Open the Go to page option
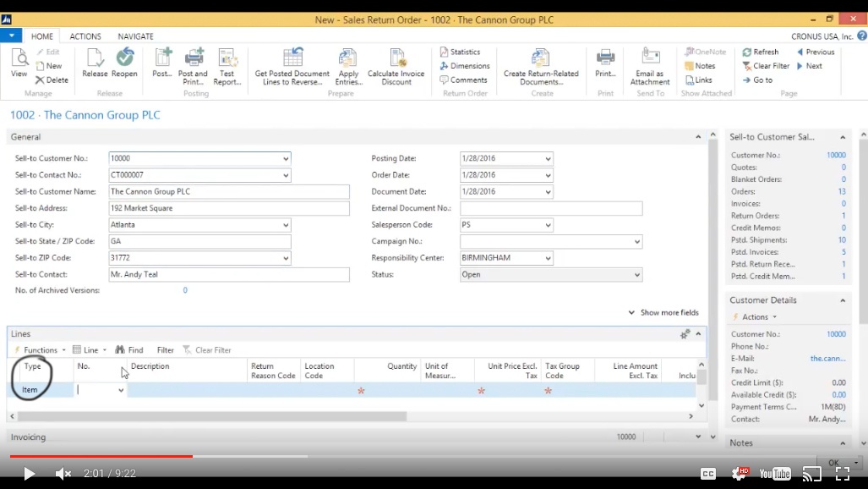The image size is (868, 489). pyautogui.click(x=757, y=80)
